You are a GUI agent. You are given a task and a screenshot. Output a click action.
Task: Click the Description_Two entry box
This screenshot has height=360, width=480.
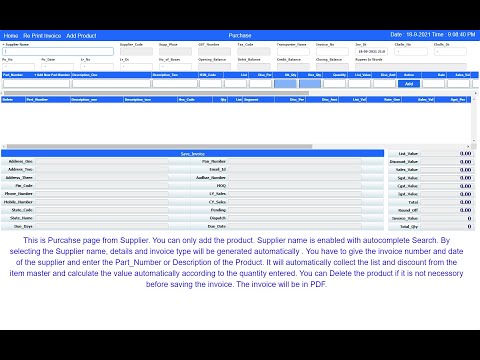pyautogui.click(x=175, y=83)
